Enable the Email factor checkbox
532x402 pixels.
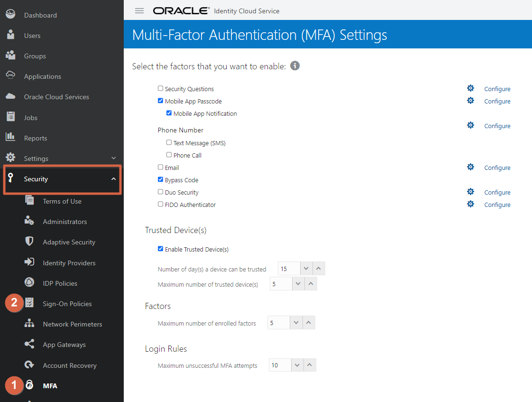pyautogui.click(x=160, y=167)
